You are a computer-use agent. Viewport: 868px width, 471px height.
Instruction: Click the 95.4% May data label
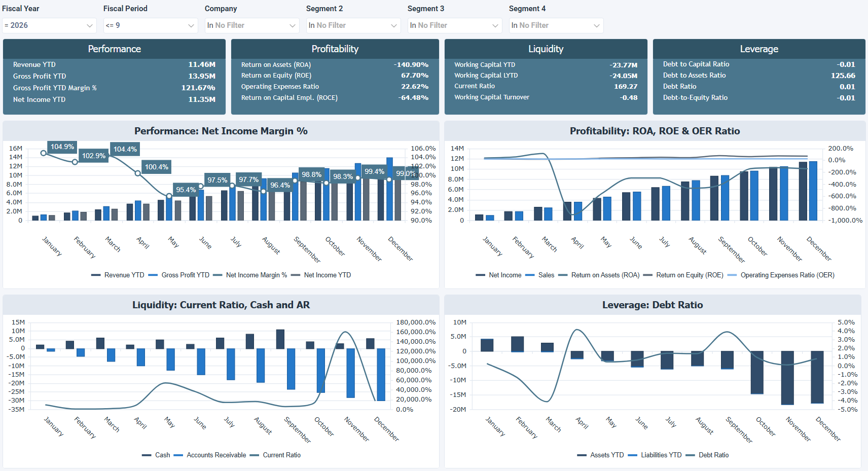click(186, 190)
